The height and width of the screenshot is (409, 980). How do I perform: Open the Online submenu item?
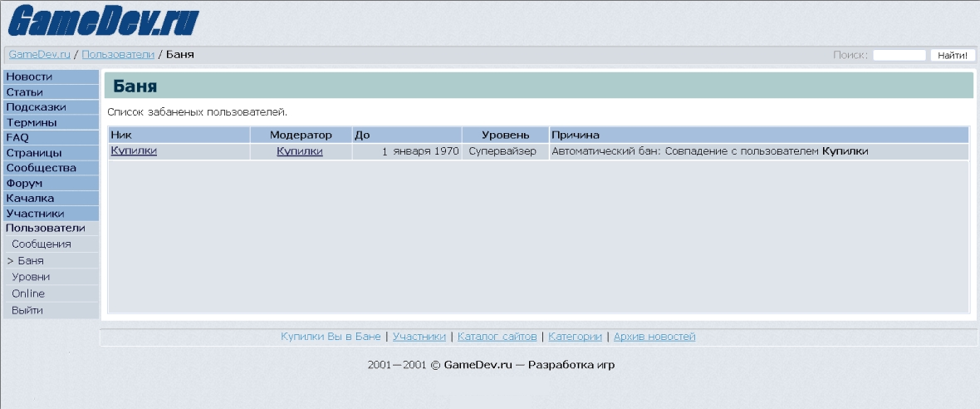point(51,293)
